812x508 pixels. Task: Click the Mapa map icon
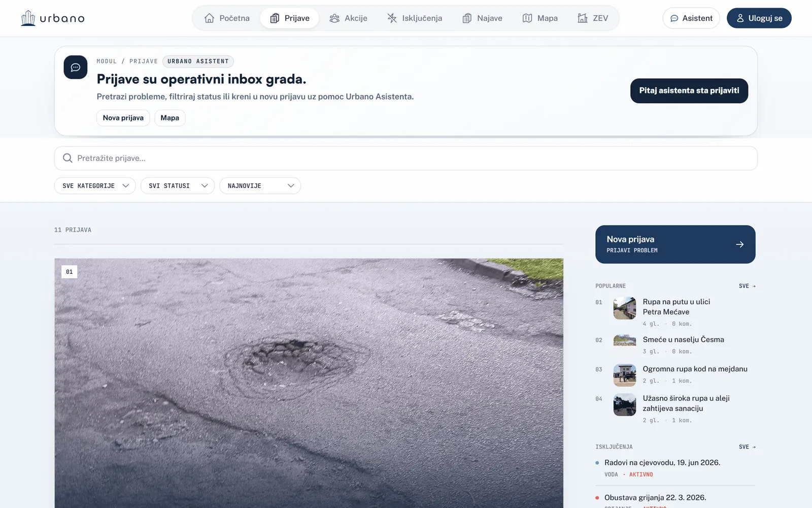527,18
